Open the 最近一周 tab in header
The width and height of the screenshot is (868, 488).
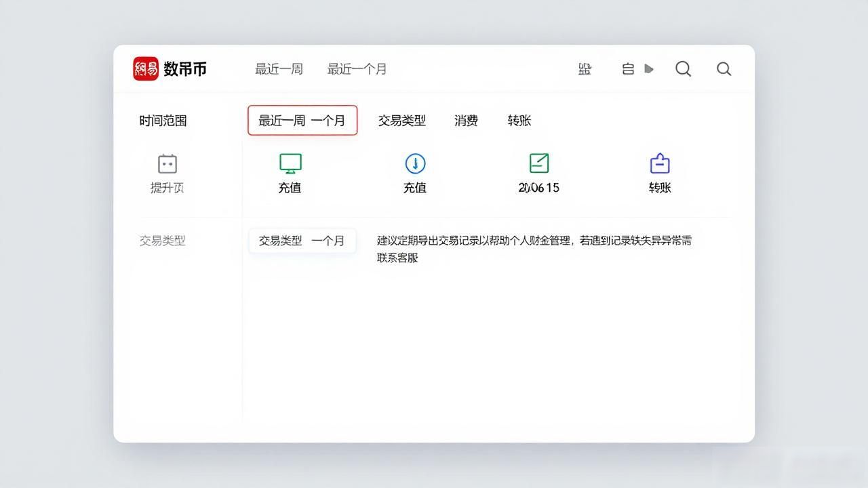pos(279,69)
